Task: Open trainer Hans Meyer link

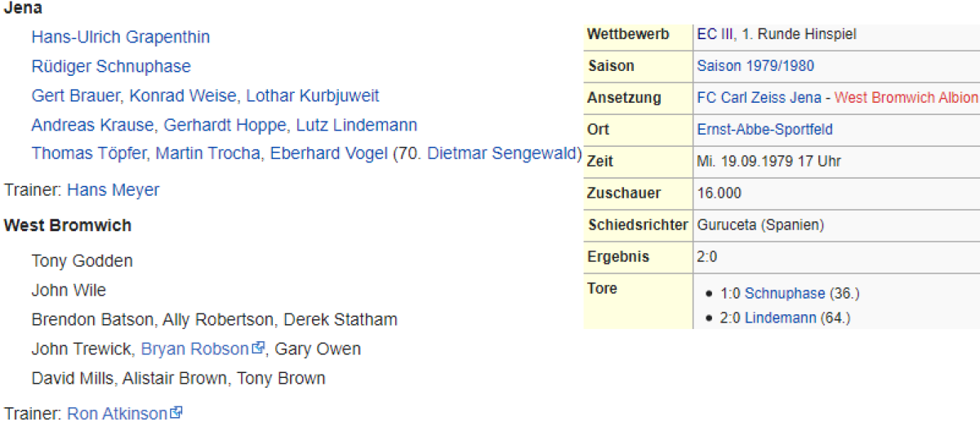Action: [x=113, y=190]
